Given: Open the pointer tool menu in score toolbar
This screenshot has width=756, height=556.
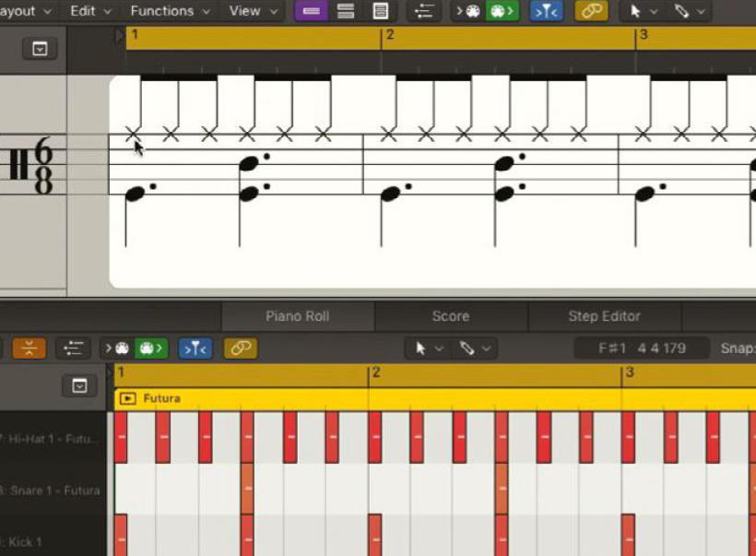Looking at the screenshot, I should click(643, 11).
